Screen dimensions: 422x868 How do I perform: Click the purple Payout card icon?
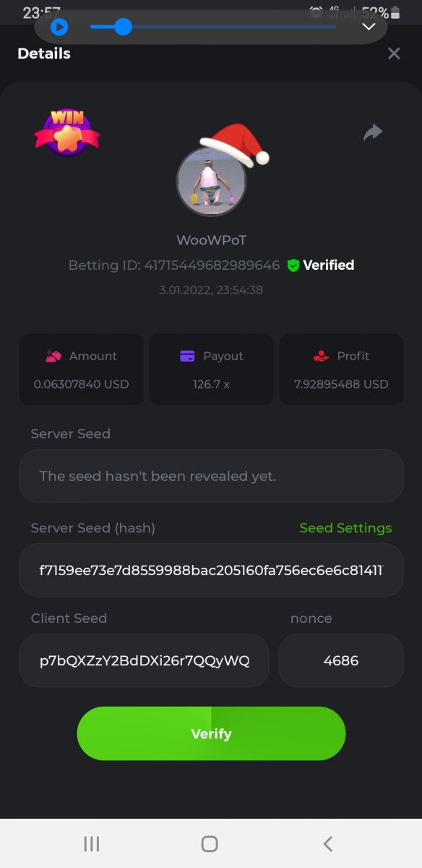pyautogui.click(x=187, y=356)
